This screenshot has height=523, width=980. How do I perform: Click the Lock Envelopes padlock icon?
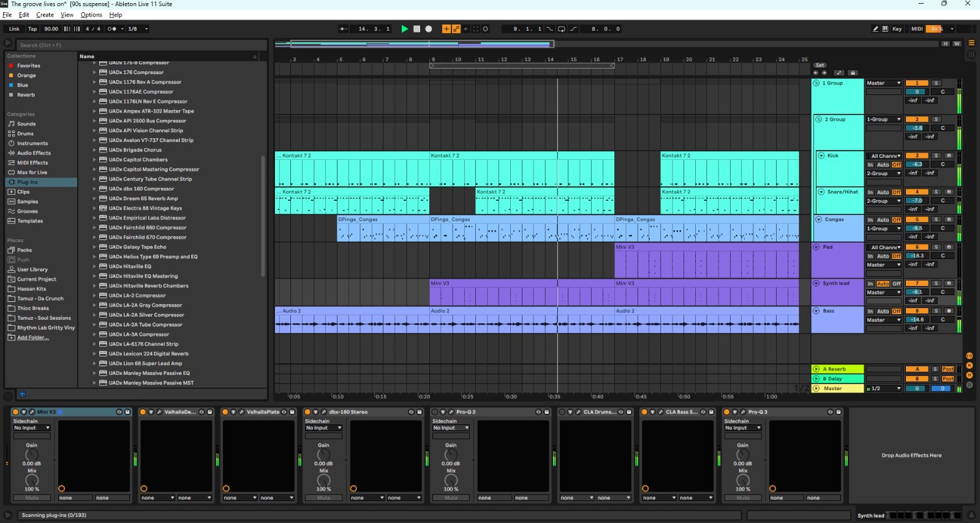pyautogui.click(x=852, y=73)
